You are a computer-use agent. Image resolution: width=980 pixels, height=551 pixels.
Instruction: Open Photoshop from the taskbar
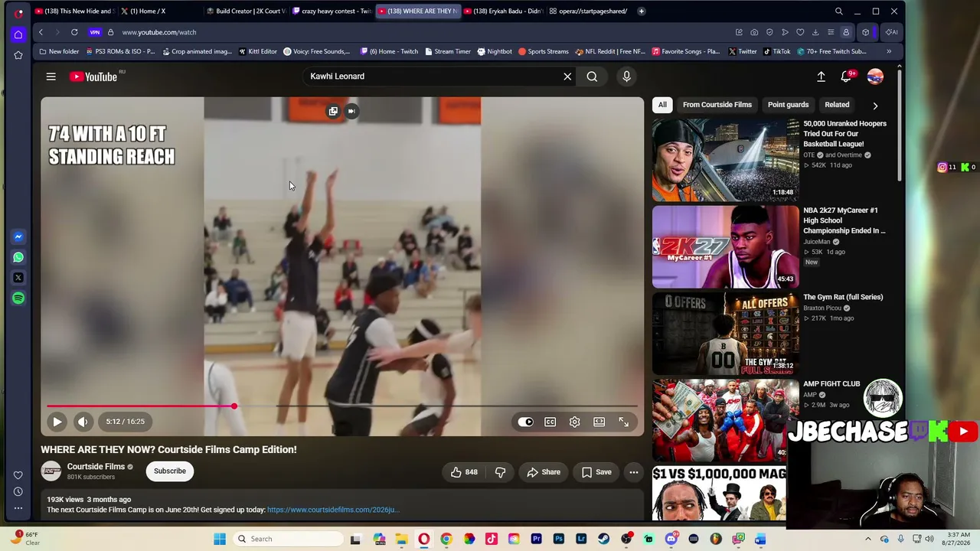point(558,539)
